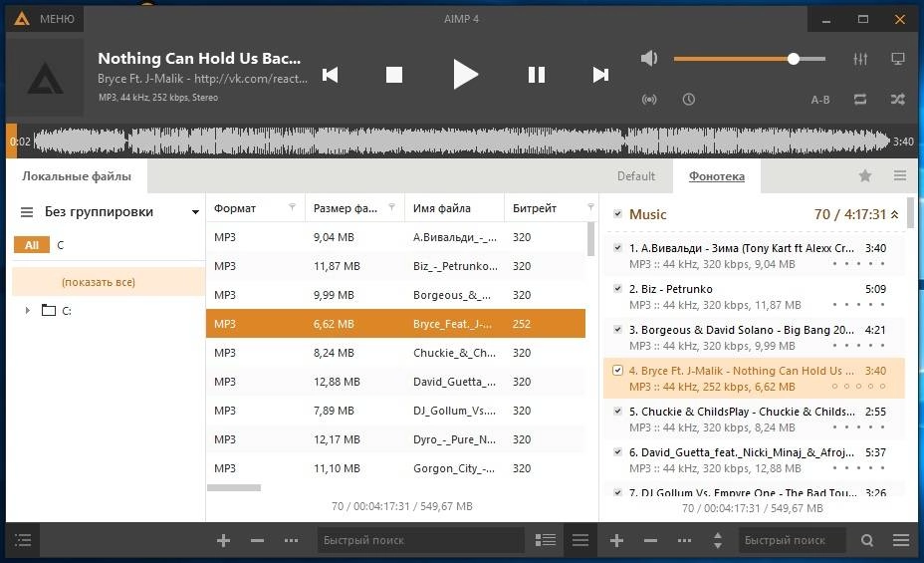
Task: Select the C: folder item
Action: [57, 310]
